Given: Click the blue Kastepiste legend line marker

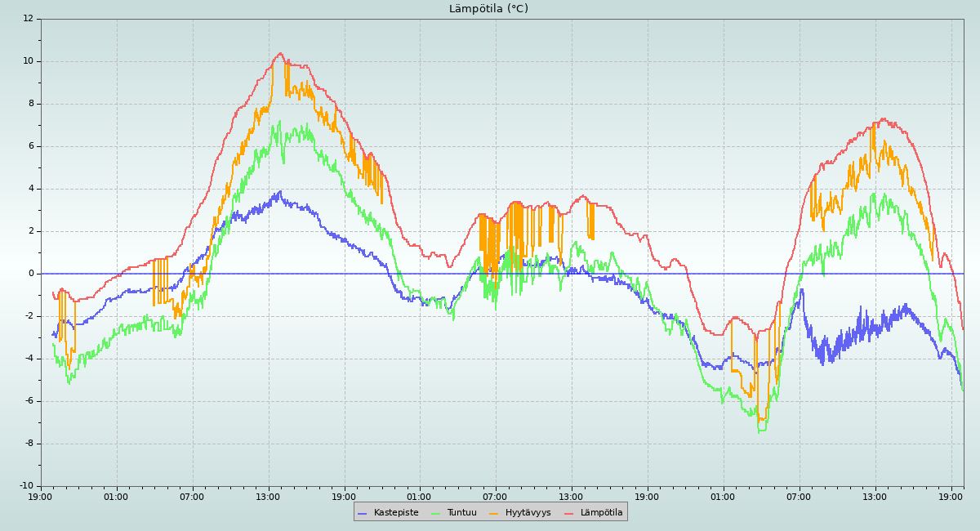Looking at the screenshot, I should 363,513.
